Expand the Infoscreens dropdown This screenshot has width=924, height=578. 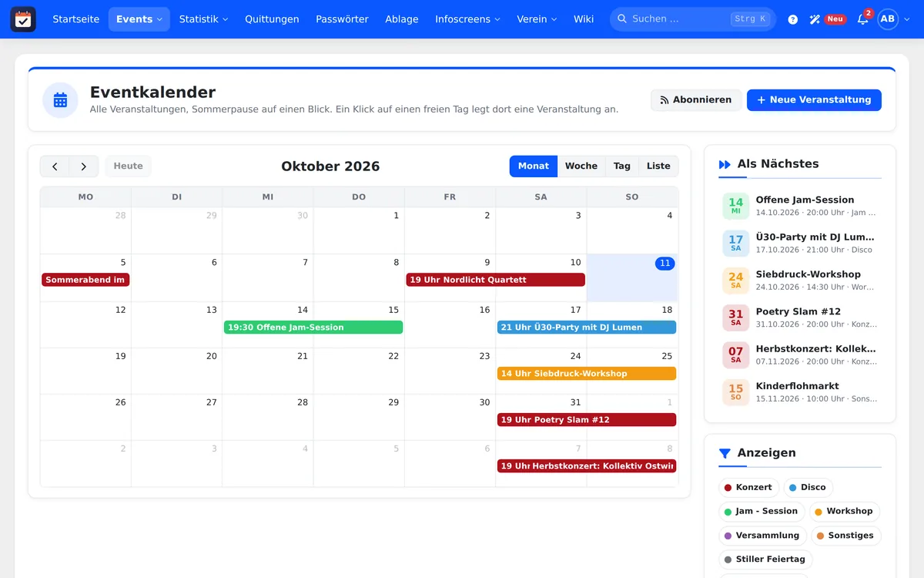pos(467,19)
